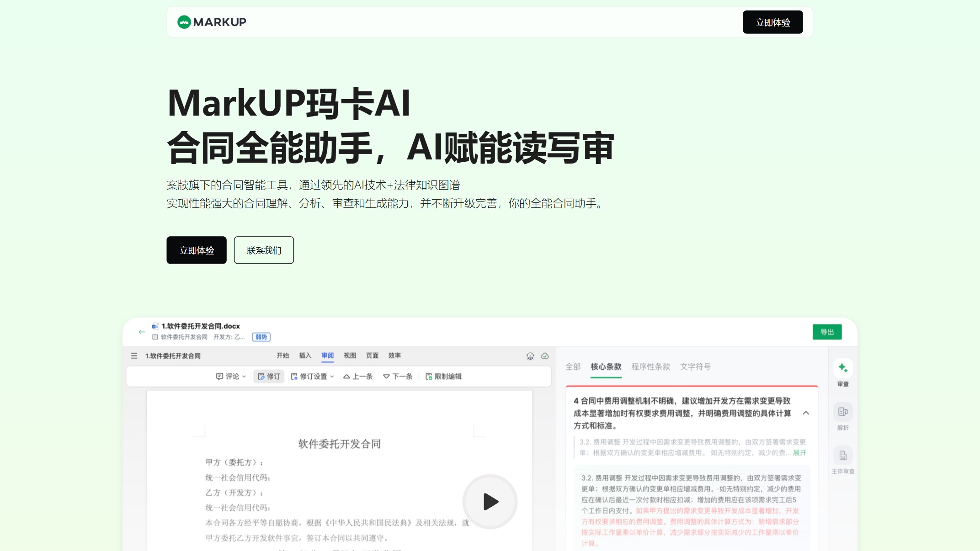
Task: Click the 联系我们 contact button
Action: 264,250
